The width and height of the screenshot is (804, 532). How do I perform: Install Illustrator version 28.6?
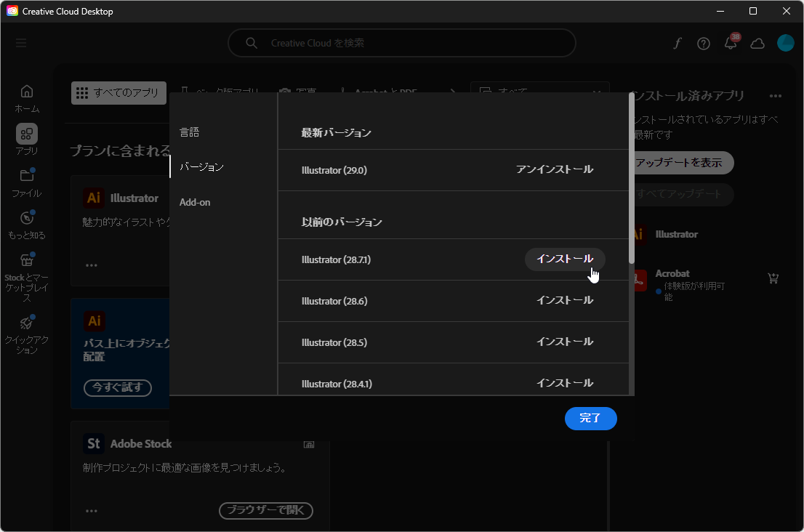point(565,299)
